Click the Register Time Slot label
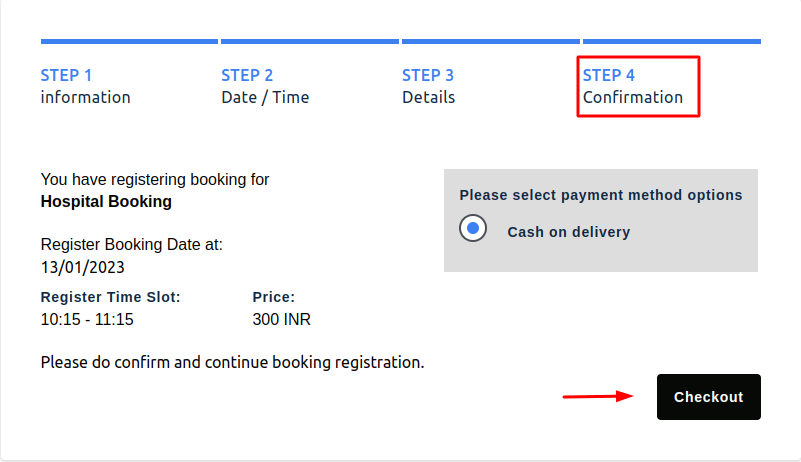The height and width of the screenshot is (462, 801). click(x=110, y=297)
